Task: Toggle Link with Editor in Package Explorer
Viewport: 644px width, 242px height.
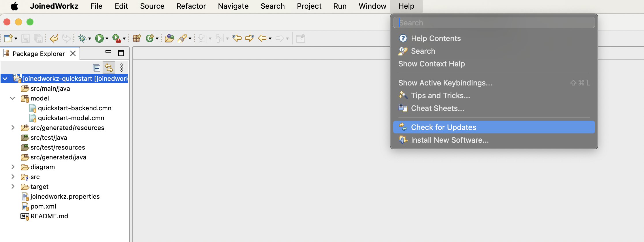Action: click(109, 68)
